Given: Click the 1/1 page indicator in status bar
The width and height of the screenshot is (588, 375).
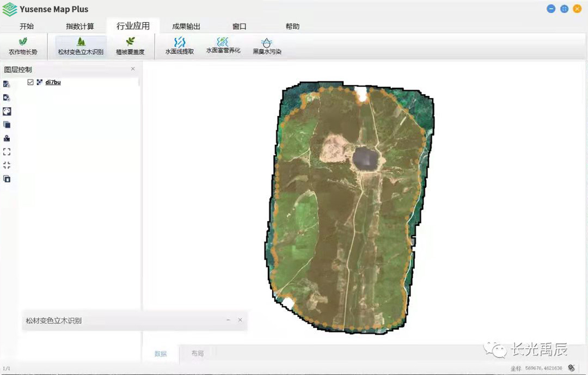Looking at the screenshot, I should [x=7, y=368].
